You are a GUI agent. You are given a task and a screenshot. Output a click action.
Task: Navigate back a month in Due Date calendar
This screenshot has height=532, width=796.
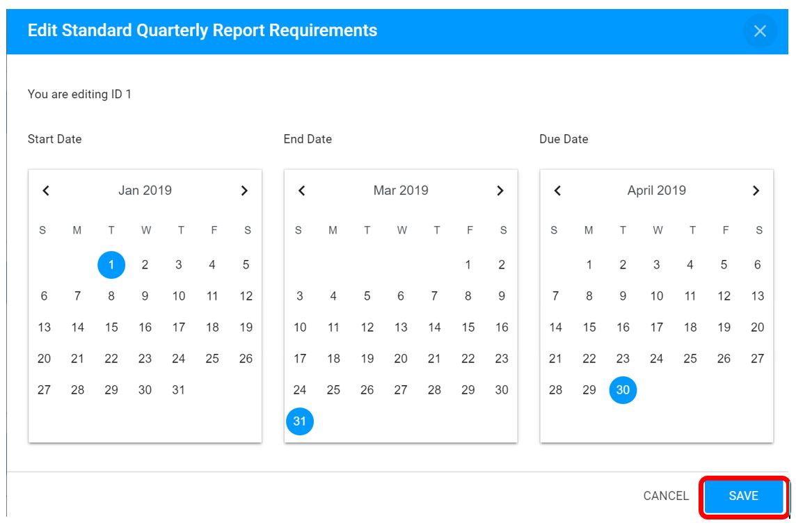(558, 191)
